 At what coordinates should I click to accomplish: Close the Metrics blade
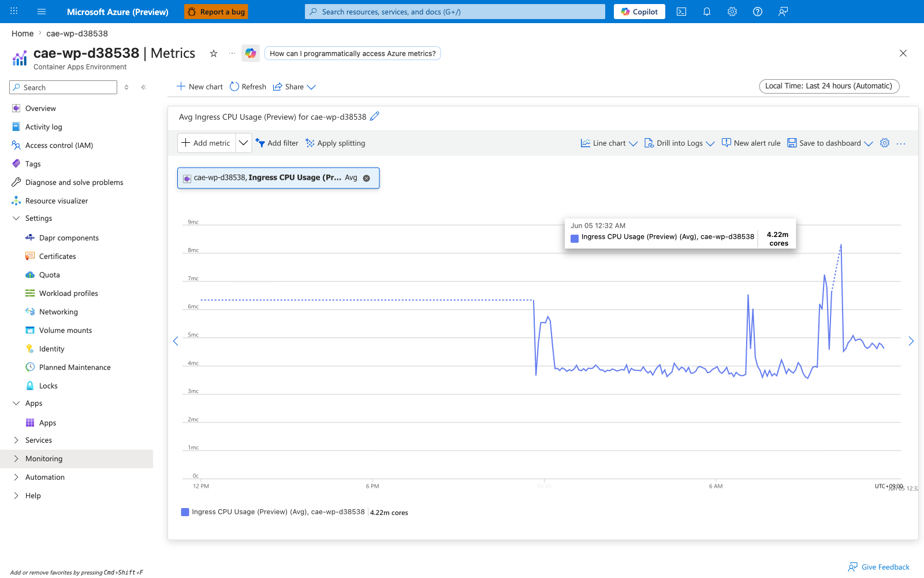(x=903, y=53)
